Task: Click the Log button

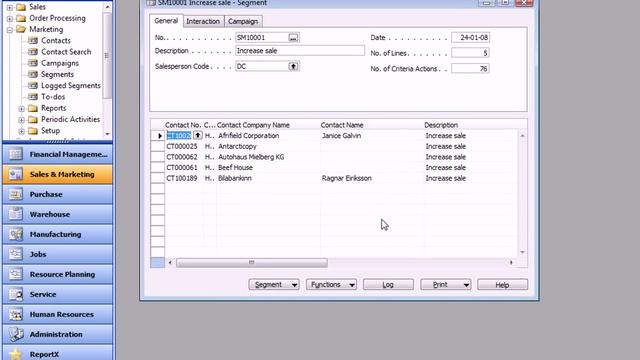Action: [388, 284]
